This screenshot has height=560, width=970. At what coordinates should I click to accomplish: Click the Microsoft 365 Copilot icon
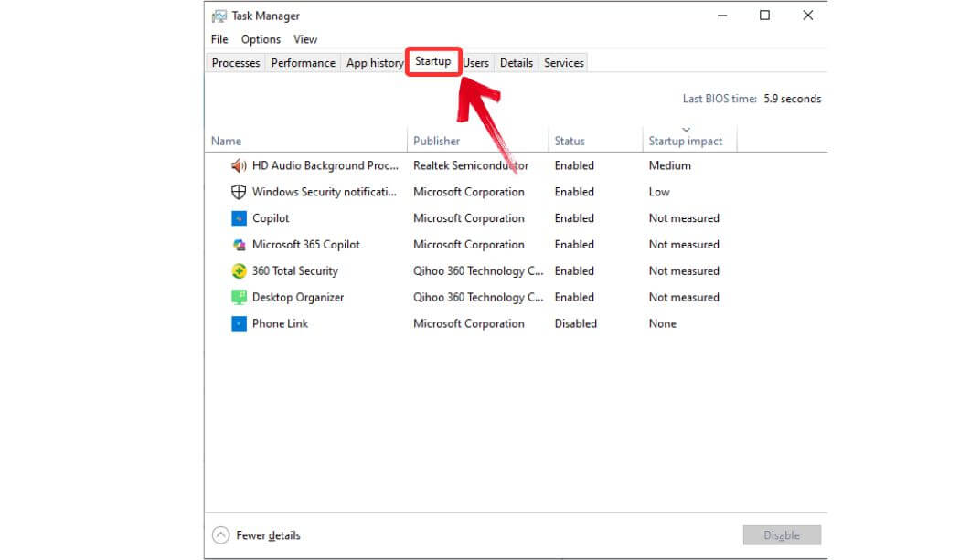pyautogui.click(x=238, y=245)
